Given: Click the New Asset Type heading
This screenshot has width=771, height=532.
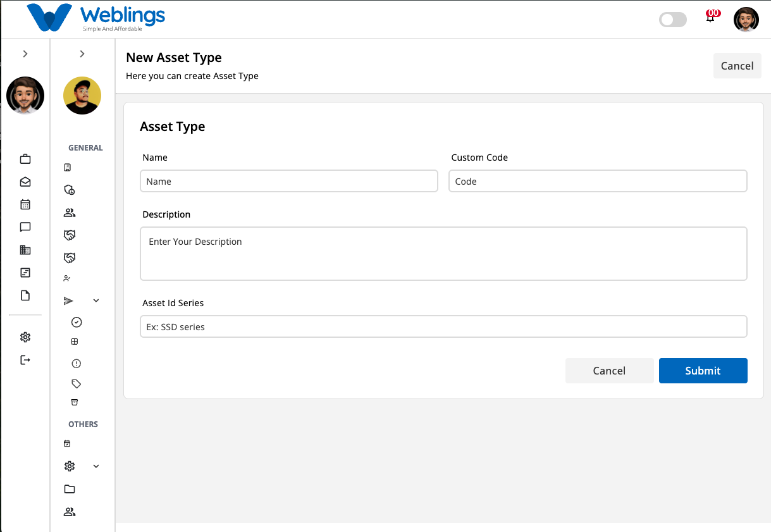Looking at the screenshot, I should pos(174,58).
